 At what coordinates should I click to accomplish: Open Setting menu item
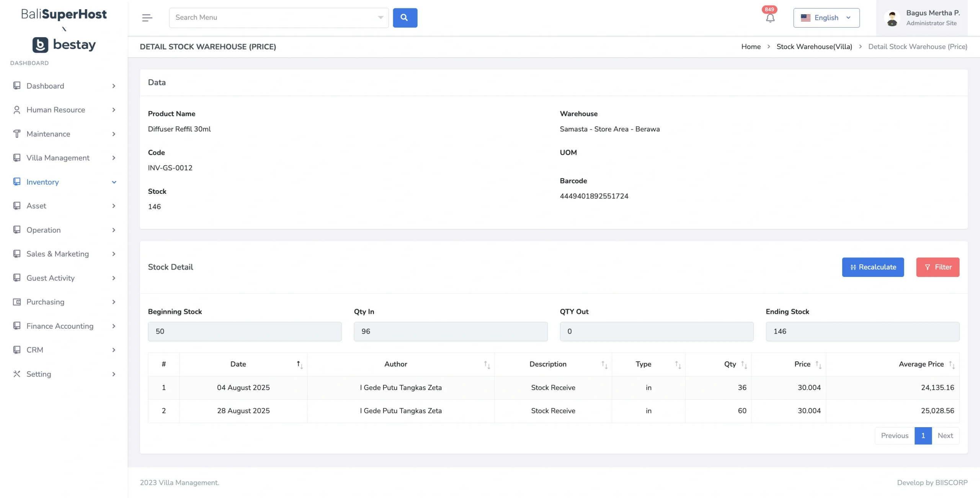[64, 374]
